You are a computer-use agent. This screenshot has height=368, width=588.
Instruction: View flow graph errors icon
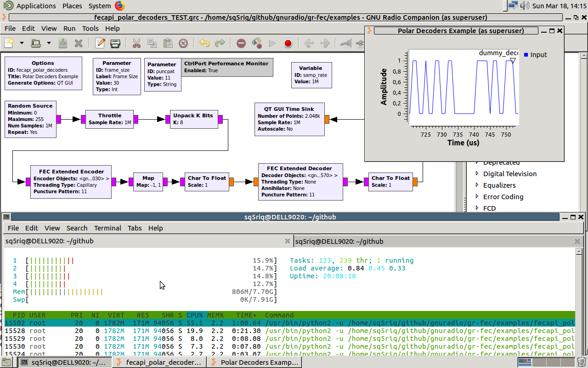(241, 43)
